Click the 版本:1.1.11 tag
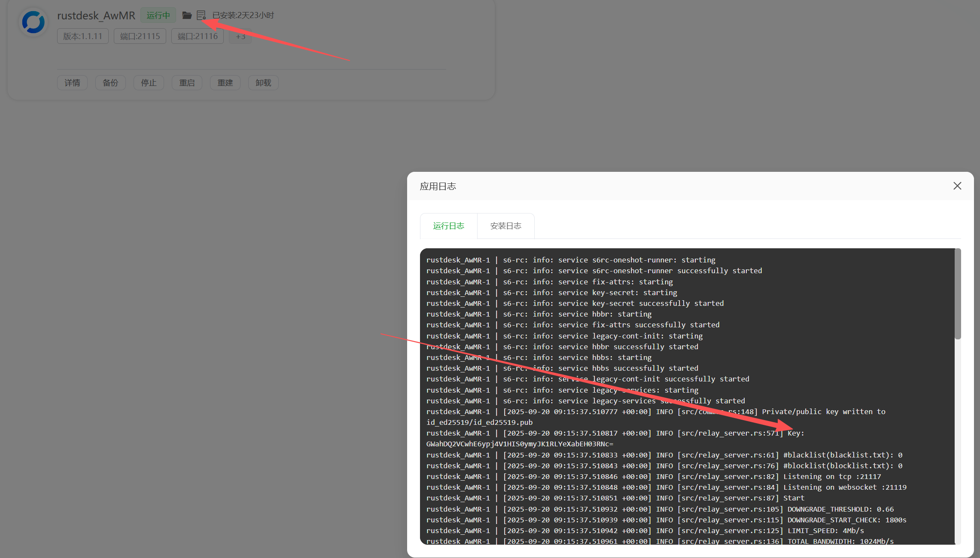Image resolution: width=980 pixels, height=558 pixels. pyautogui.click(x=83, y=36)
